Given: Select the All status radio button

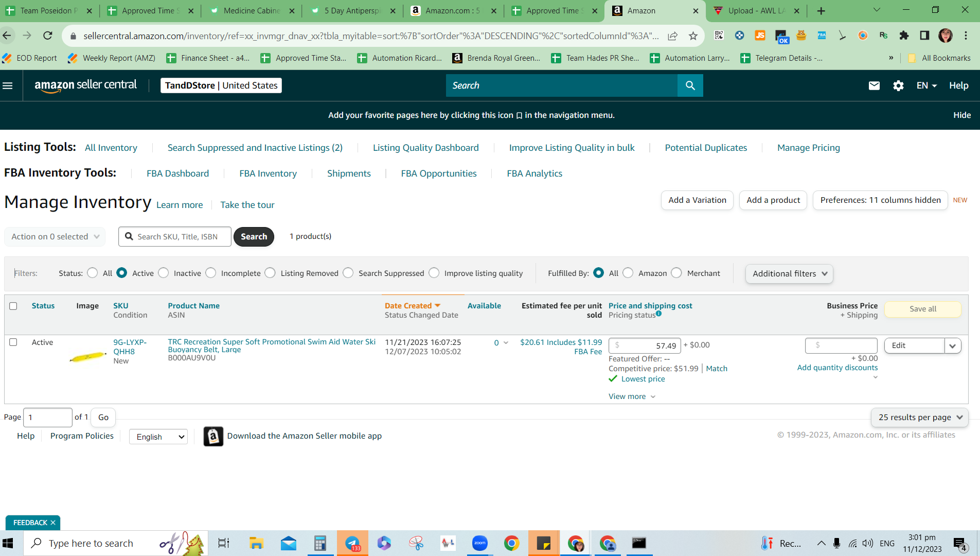Looking at the screenshot, I should point(93,273).
